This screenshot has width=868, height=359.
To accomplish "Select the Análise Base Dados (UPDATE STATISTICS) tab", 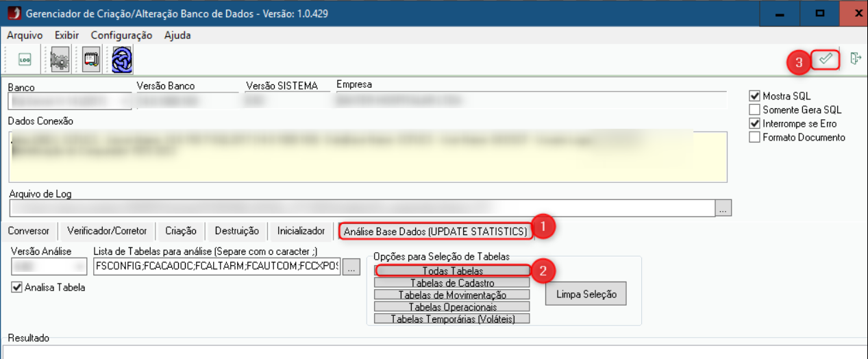I will [435, 231].
